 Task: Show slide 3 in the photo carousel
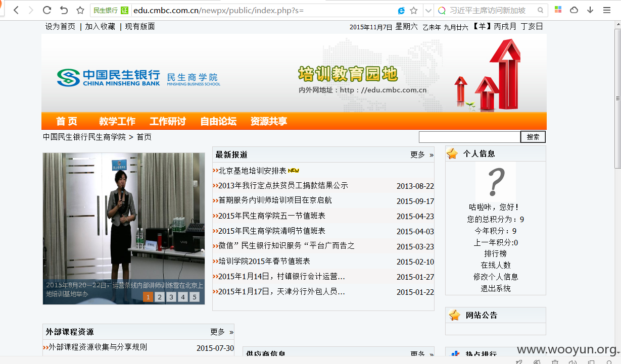tap(171, 297)
